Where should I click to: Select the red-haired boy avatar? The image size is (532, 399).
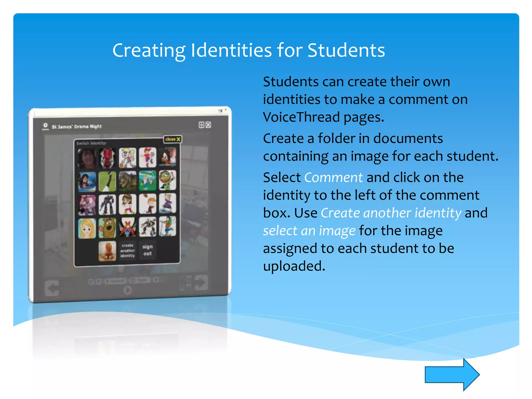[x=148, y=204]
